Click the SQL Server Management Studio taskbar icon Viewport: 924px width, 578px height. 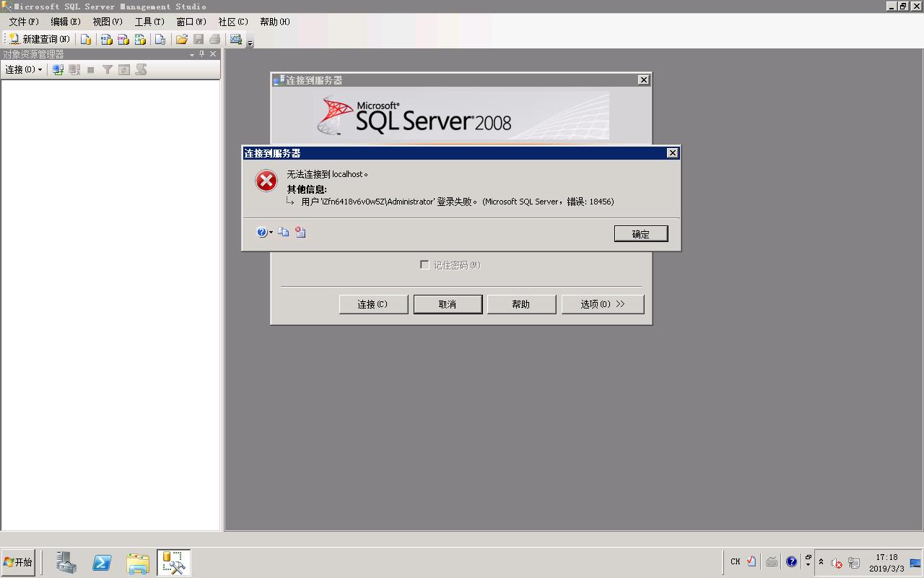173,562
